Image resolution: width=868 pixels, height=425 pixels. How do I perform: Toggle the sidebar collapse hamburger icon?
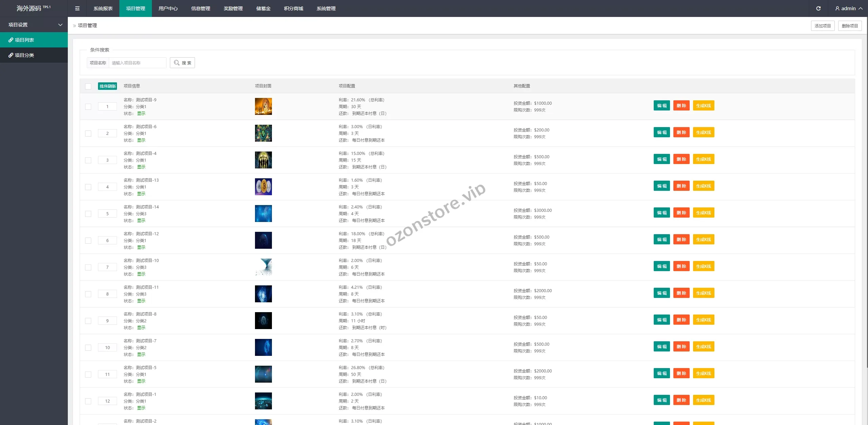click(x=77, y=8)
